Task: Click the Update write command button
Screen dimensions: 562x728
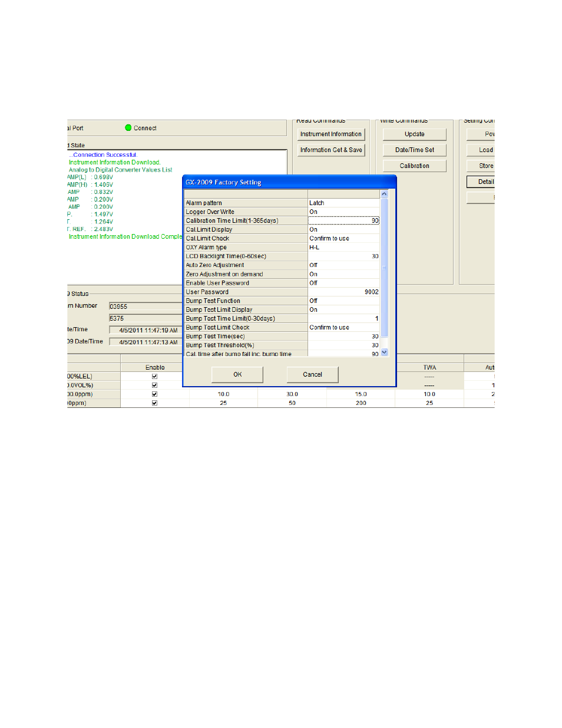Action: coord(415,134)
